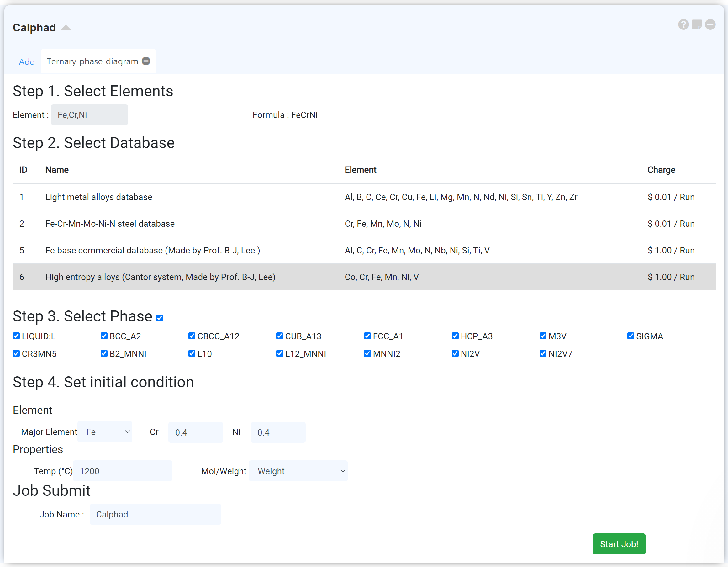Open the Mol/Weight dropdown

pos(298,471)
